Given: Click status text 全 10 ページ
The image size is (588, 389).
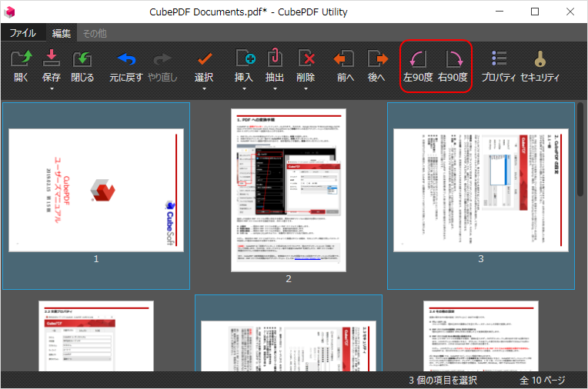Looking at the screenshot, I should pyautogui.click(x=543, y=380).
